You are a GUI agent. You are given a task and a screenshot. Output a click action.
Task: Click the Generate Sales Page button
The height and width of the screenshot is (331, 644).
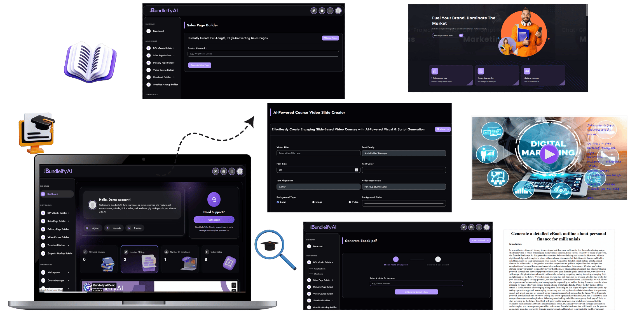(x=200, y=65)
